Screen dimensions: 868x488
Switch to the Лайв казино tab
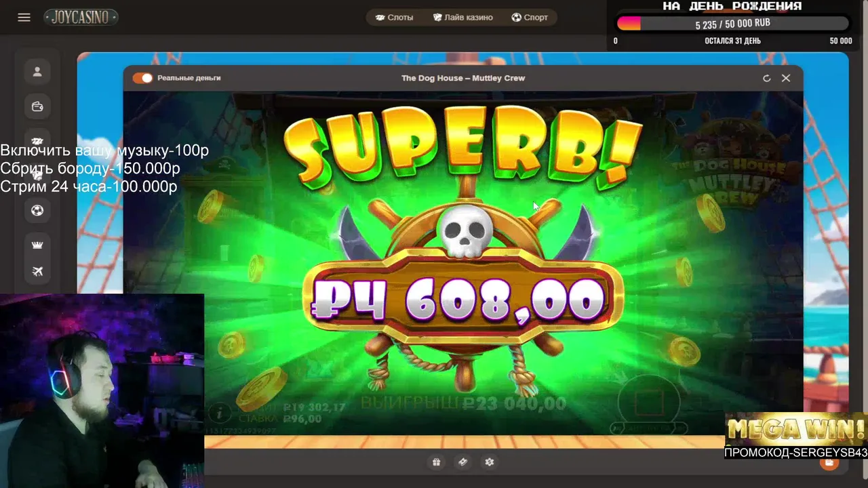(x=463, y=18)
